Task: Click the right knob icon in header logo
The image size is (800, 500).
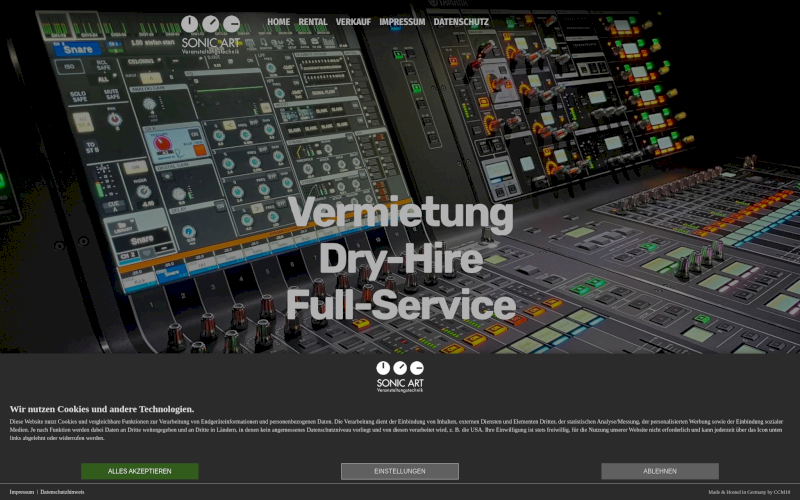Action: [x=231, y=23]
